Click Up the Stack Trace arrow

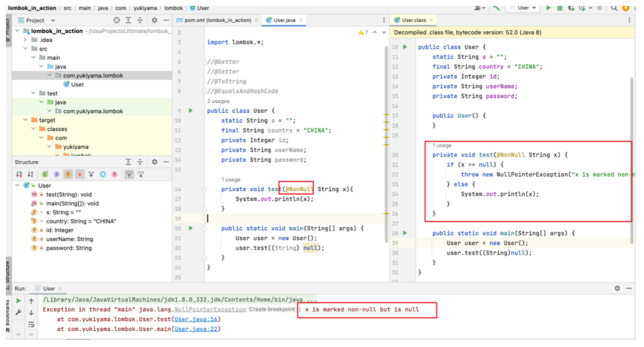pos(31,301)
